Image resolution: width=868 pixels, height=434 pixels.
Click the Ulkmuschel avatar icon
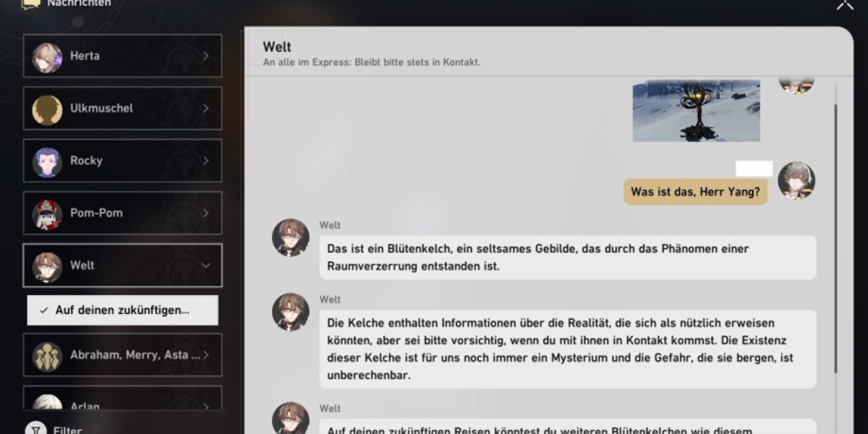(x=47, y=109)
